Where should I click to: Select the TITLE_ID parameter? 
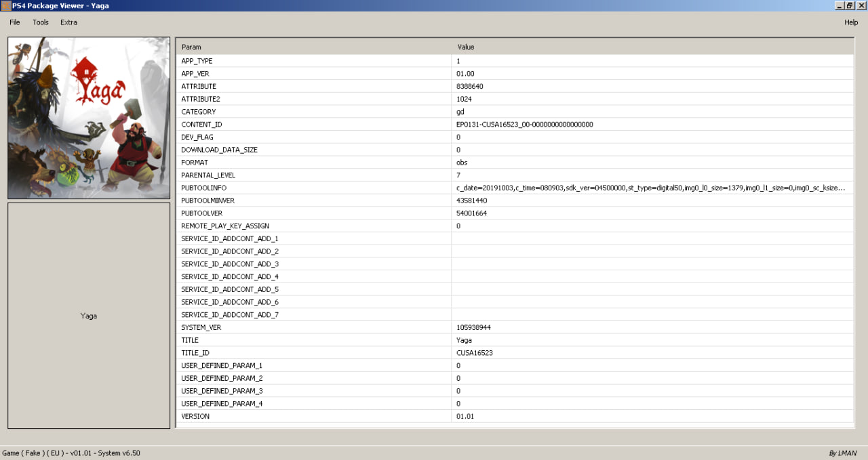pyautogui.click(x=195, y=353)
